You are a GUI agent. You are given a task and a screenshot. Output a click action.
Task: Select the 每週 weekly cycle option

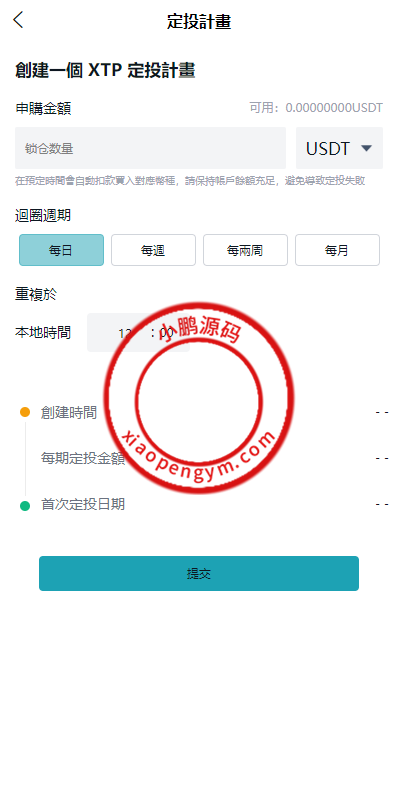[x=153, y=250]
